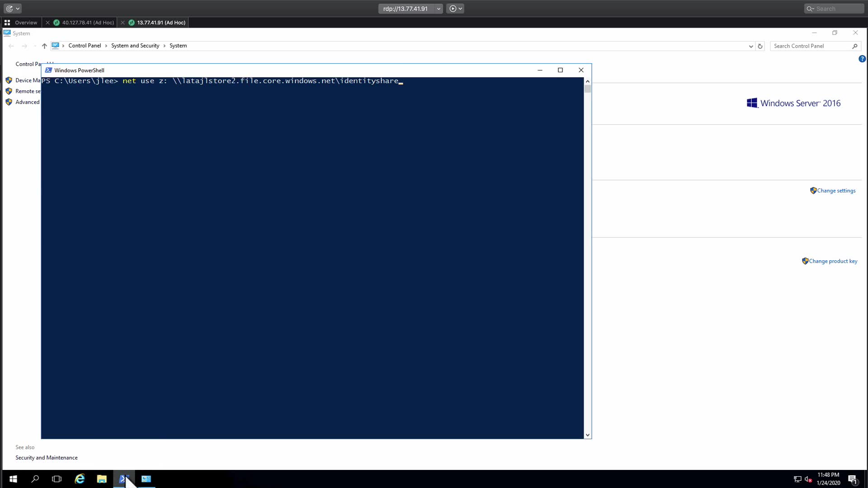Open the session playback dropdown

click(x=455, y=9)
